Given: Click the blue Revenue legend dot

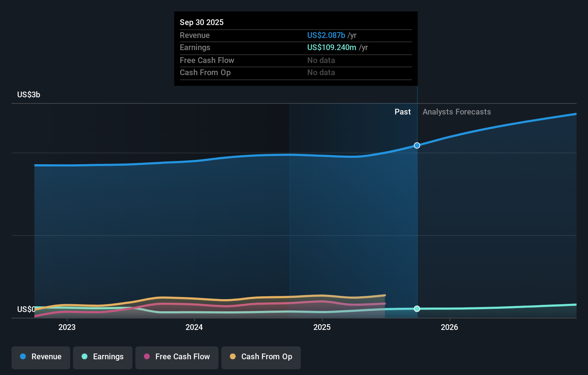Looking at the screenshot, I should (x=23, y=357).
